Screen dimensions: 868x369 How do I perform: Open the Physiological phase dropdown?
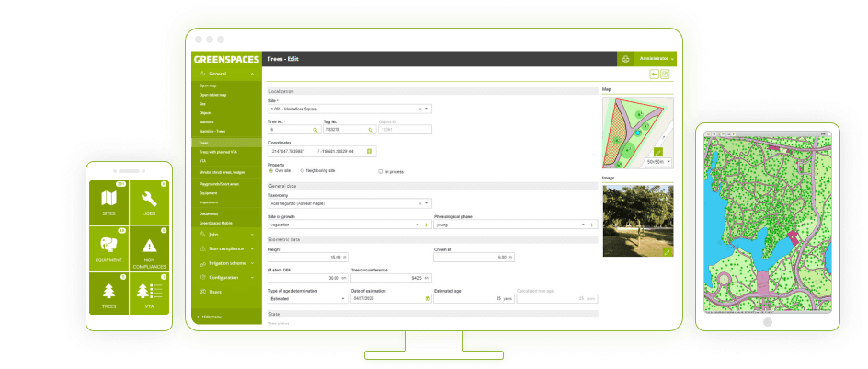coord(584,225)
